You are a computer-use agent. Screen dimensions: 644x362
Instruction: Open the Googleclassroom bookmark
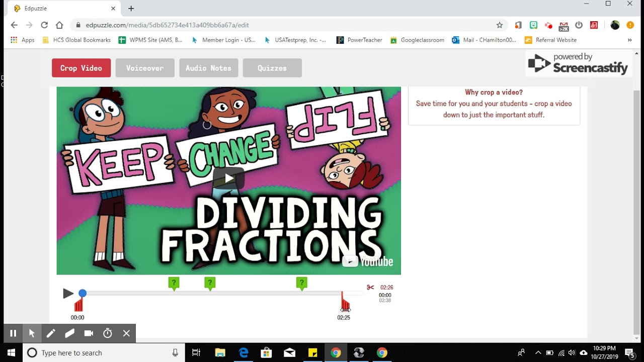coord(417,40)
